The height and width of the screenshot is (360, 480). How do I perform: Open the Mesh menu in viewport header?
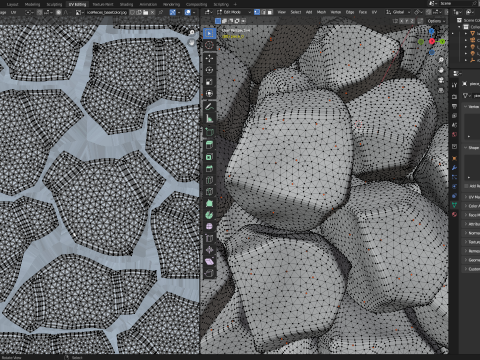[x=321, y=12]
